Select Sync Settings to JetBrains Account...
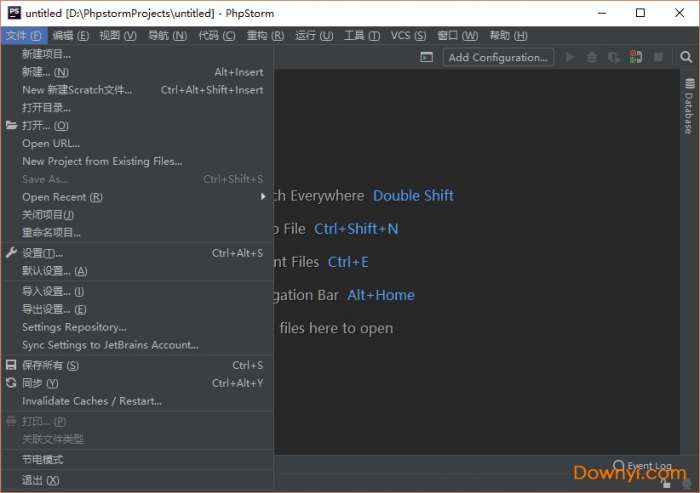 (x=110, y=345)
